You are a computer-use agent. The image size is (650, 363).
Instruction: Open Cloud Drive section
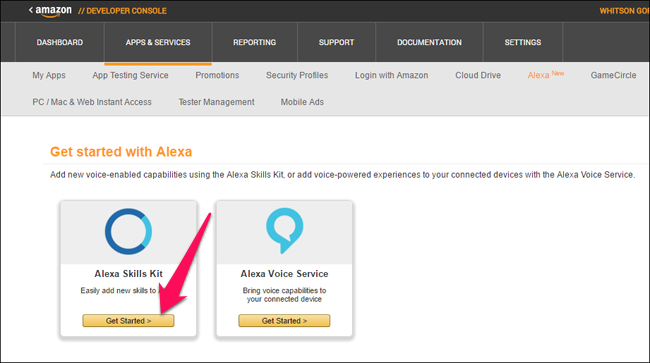pos(478,75)
